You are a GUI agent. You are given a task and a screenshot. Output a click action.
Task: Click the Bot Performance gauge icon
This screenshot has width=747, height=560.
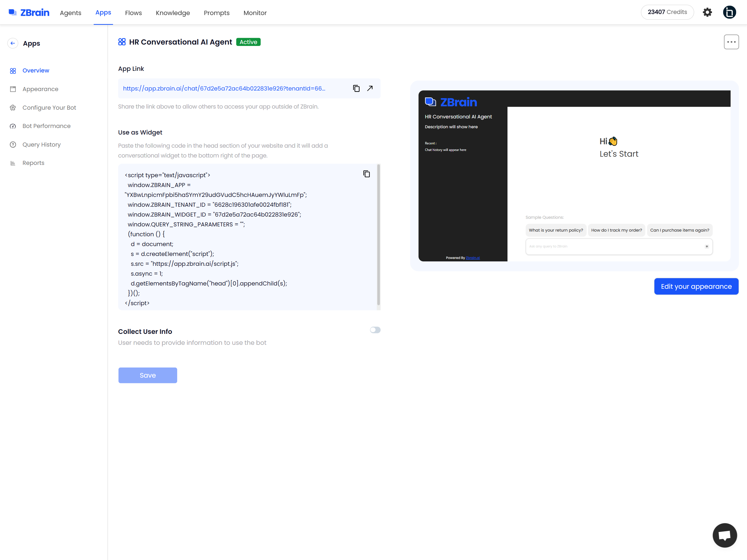[x=13, y=126]
